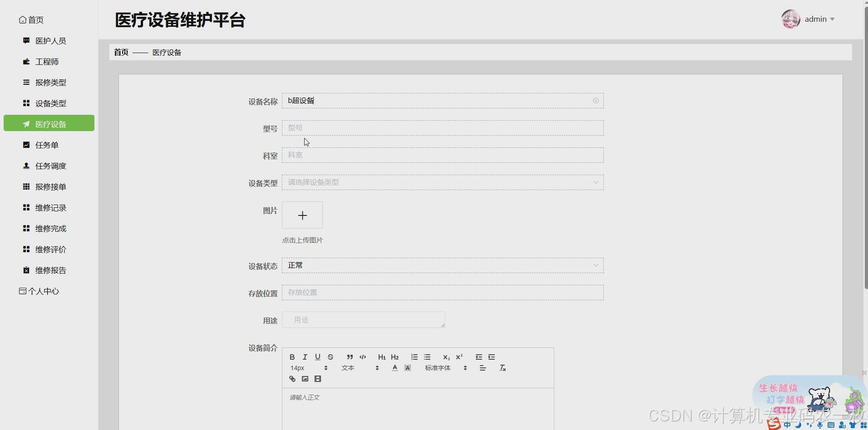The height and width of the screenshot is (430, 868).
Task: Open 任务单 menu item
Action: point(49,145)
